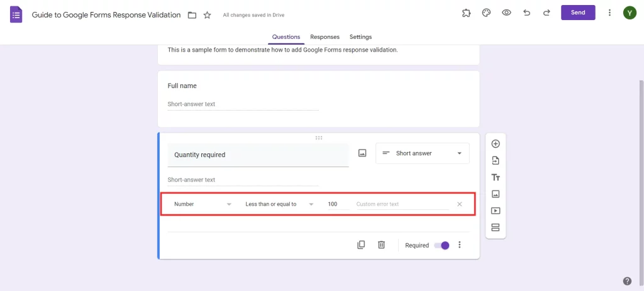The width and height of the screenshot is (644, 291).
Task: Open the three-dot more menu in header
Action: click(x=609, y=13)
